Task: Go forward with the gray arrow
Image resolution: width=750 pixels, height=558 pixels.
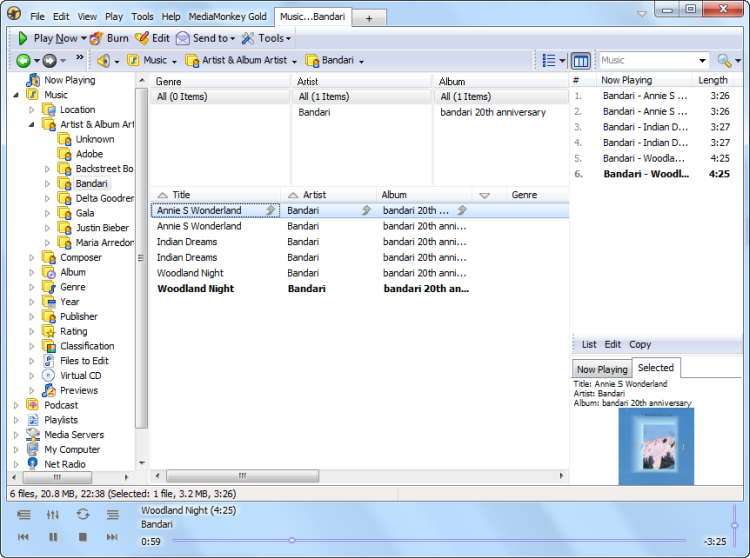Action: click(x=50, y=61)
